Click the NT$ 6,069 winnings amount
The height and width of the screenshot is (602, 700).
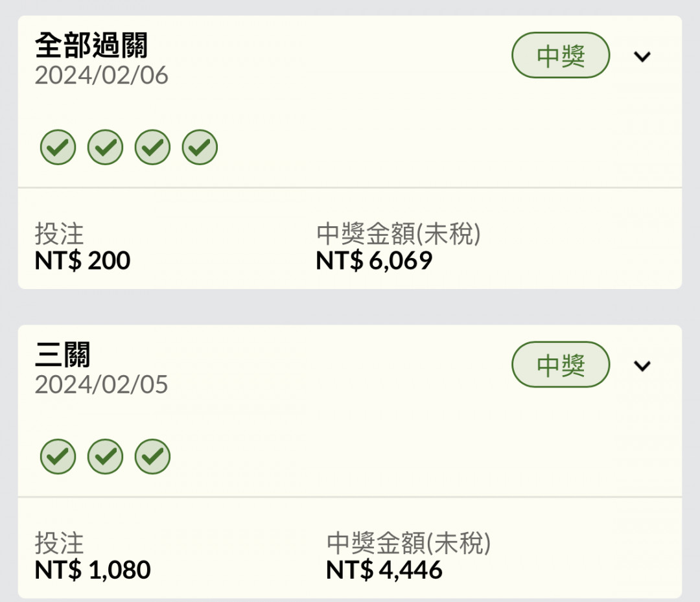pyautogui.click(x=374, y=260)
